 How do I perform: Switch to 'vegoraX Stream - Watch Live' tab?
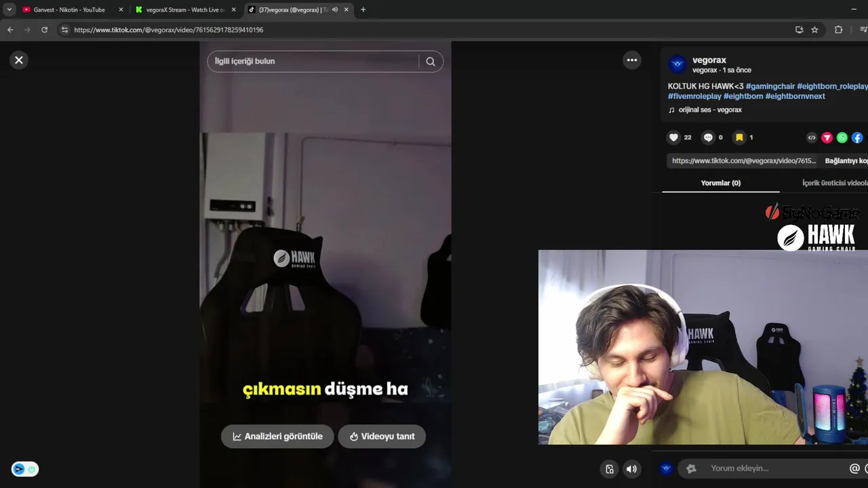click(x=185, y=10)
